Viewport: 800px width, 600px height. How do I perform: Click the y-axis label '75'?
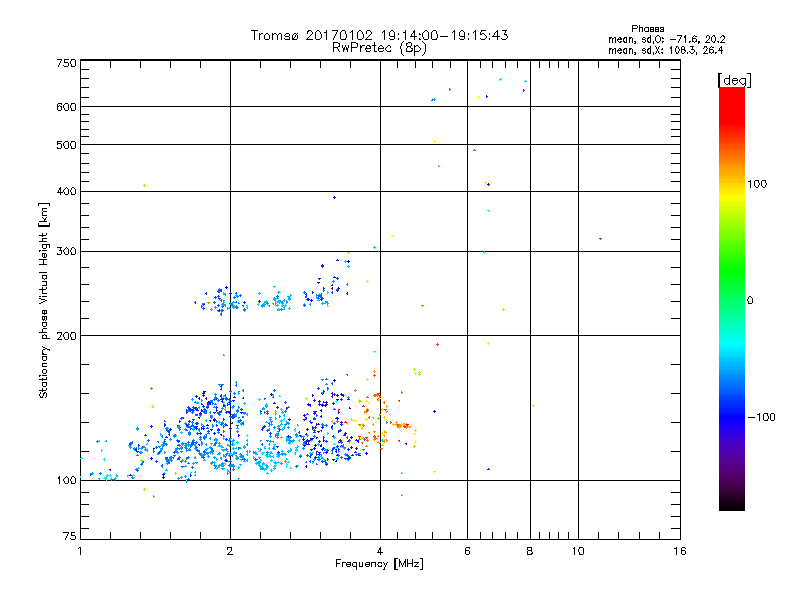70,536
